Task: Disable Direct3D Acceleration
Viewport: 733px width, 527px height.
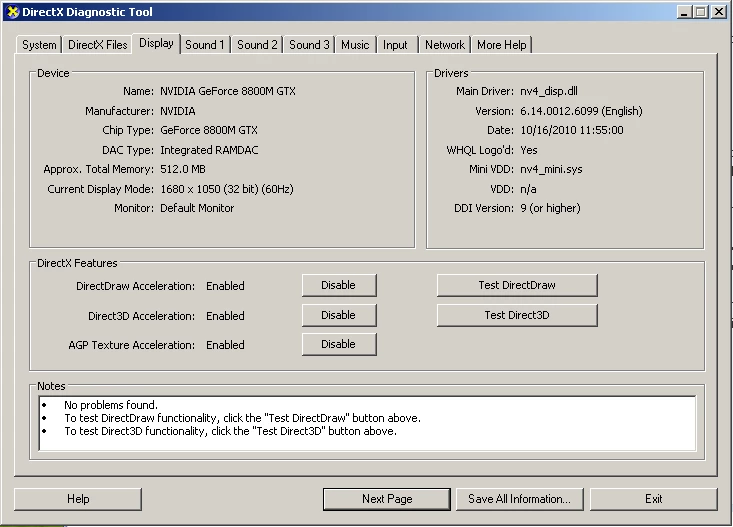Action: tap(339, 315)
